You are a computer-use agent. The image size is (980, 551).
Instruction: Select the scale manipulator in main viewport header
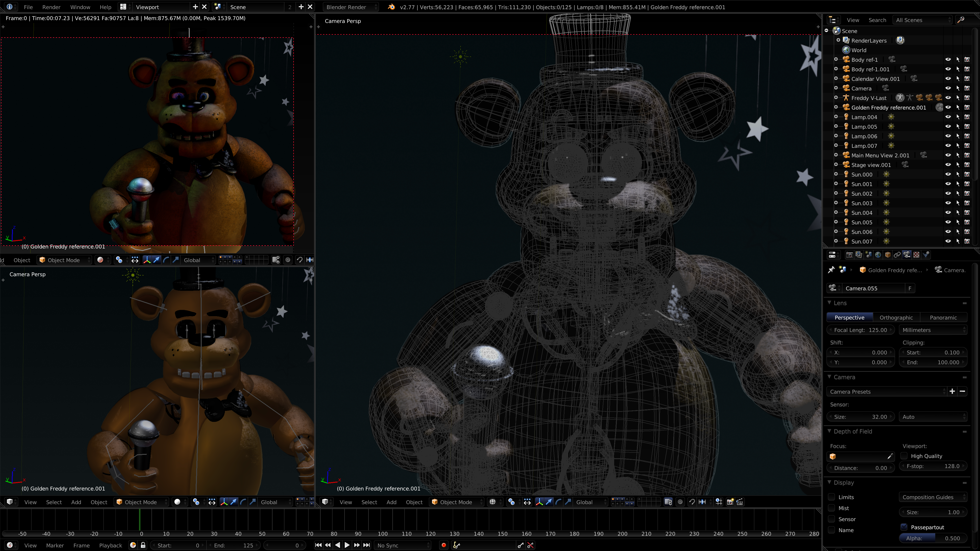pos(568,502)
